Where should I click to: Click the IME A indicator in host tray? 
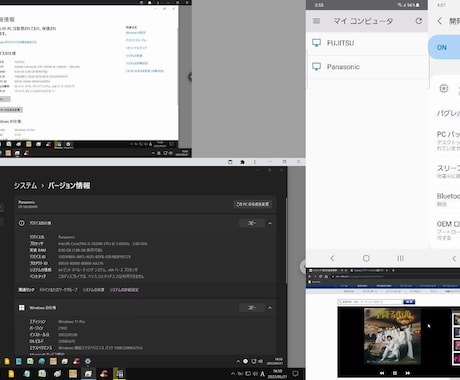coord(263,374)
